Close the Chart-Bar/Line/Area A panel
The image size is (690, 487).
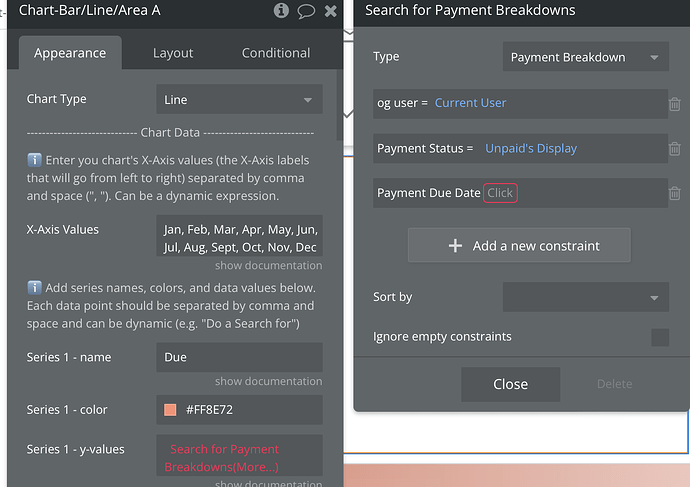pos(330,11)
